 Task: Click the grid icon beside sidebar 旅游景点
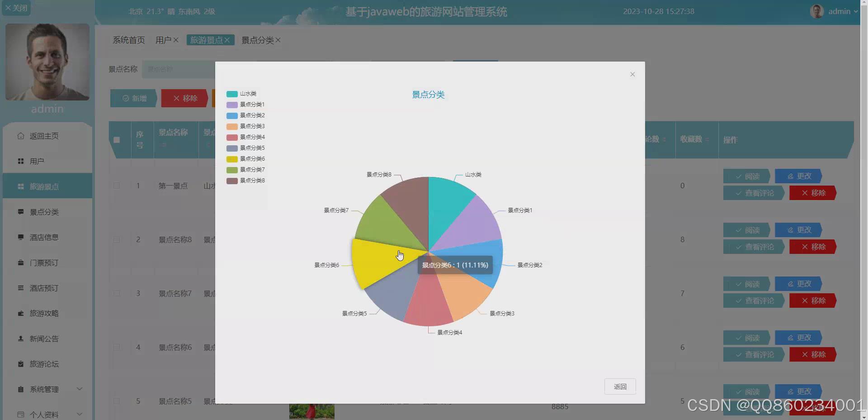(21, 186)
